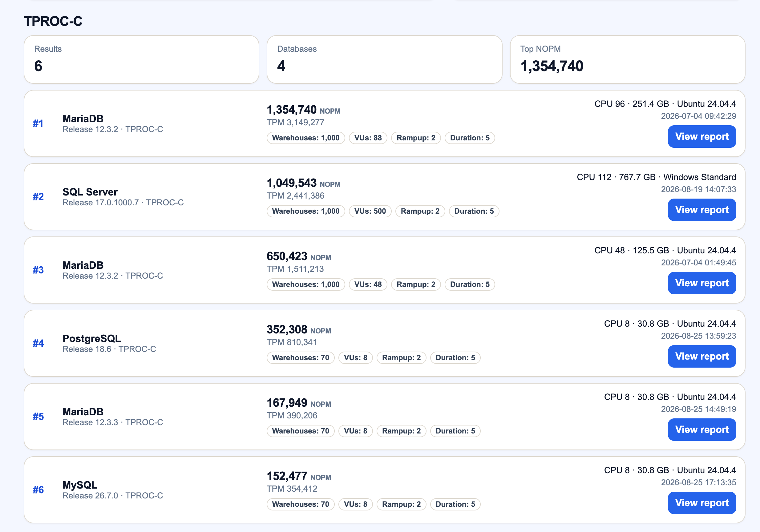The width and height of the screenshot is (760, 532).
Task: Click timestamp 2026-07-04 01:49:45
Action: [698, 263]
